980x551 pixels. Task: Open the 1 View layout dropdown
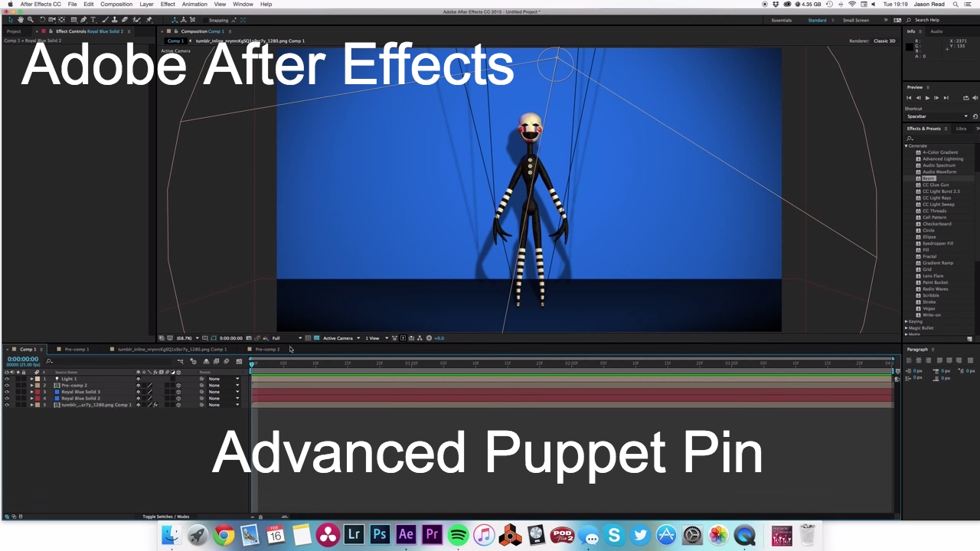click(376, 338)
